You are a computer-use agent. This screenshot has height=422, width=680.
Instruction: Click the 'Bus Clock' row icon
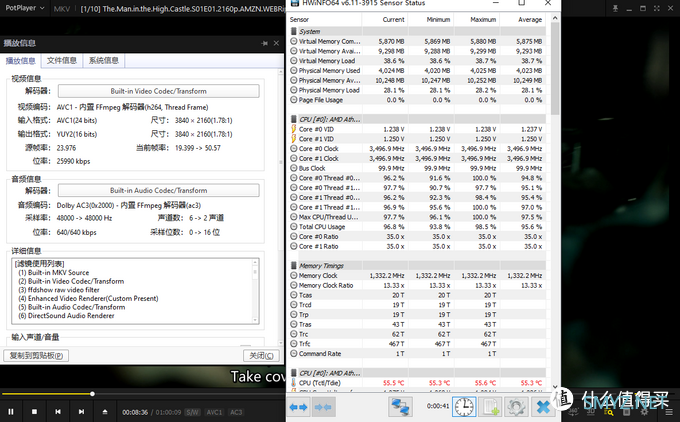point(294,168)
